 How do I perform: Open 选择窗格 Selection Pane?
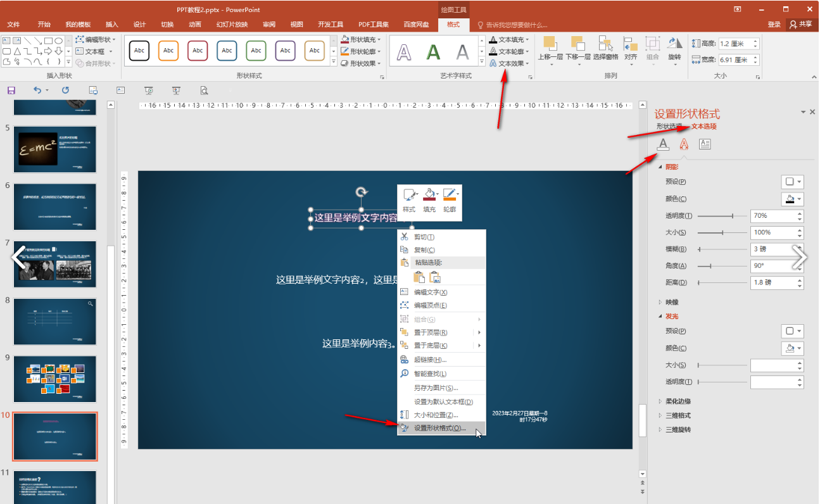point(606,48)
